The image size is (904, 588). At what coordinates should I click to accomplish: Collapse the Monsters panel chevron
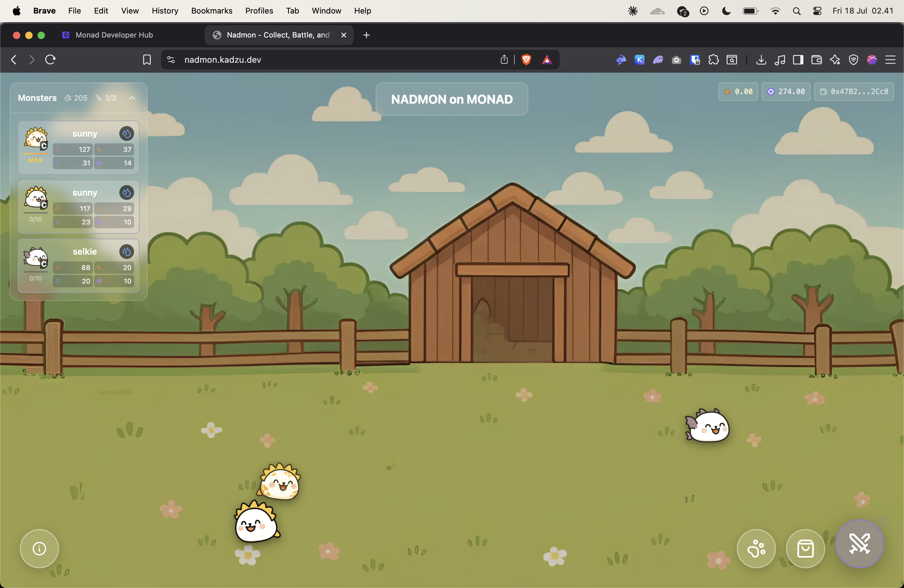click(132, 98)
